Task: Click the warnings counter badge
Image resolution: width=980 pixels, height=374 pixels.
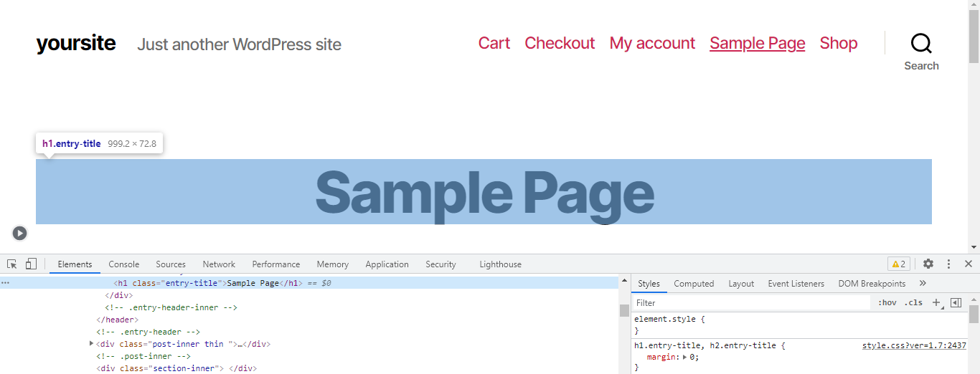Action: click(898, 264)
